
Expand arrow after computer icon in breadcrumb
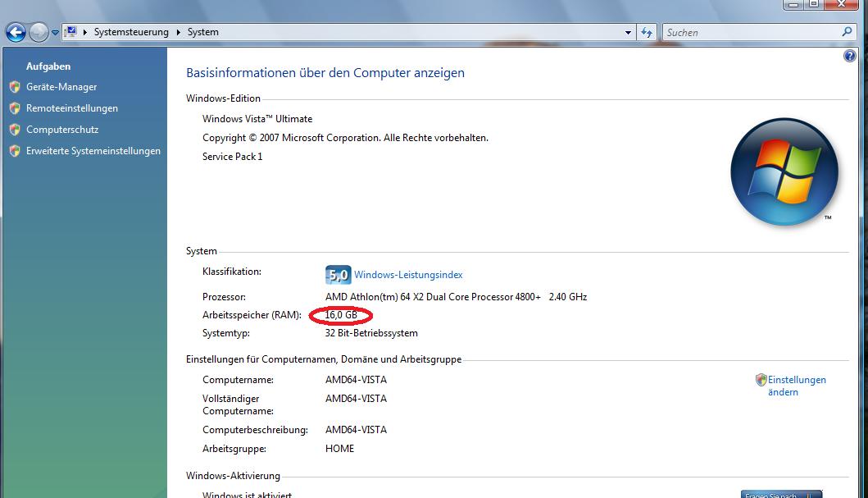[x=85, y=32]
